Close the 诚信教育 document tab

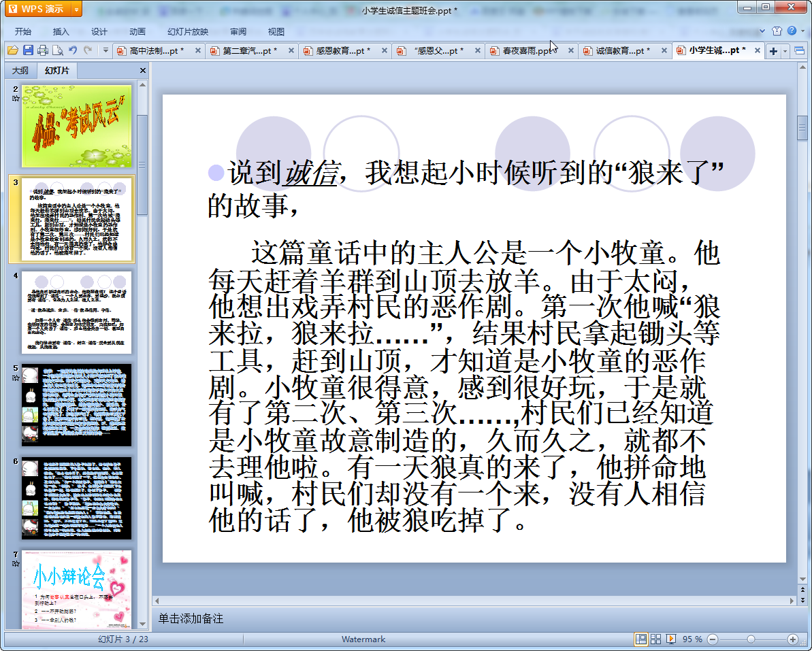[664, 51]
